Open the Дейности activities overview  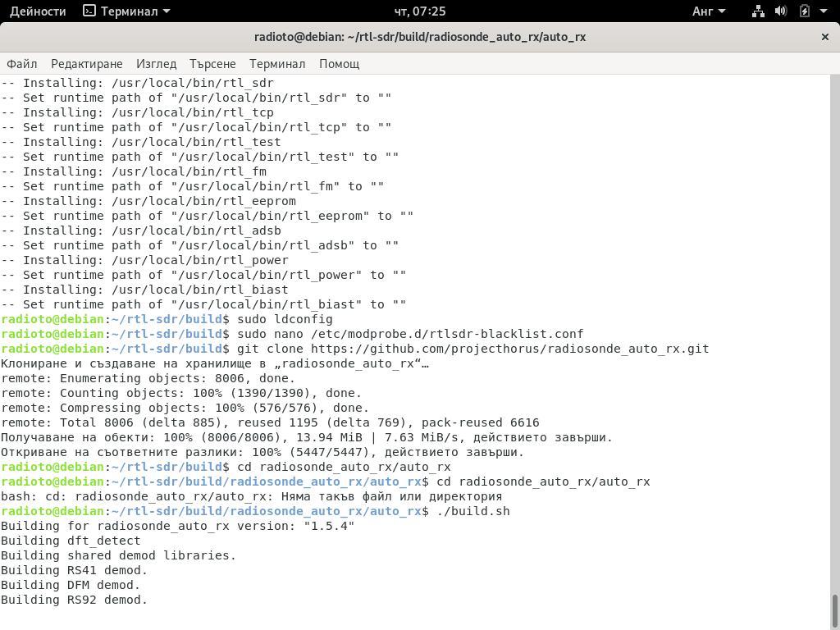click(x=38, y=11)
